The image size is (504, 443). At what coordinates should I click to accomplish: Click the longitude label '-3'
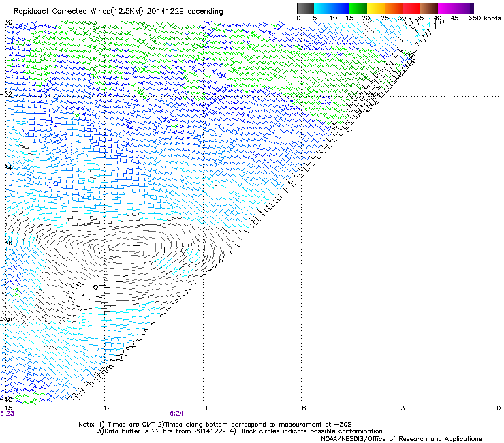(x=400, y=408)
